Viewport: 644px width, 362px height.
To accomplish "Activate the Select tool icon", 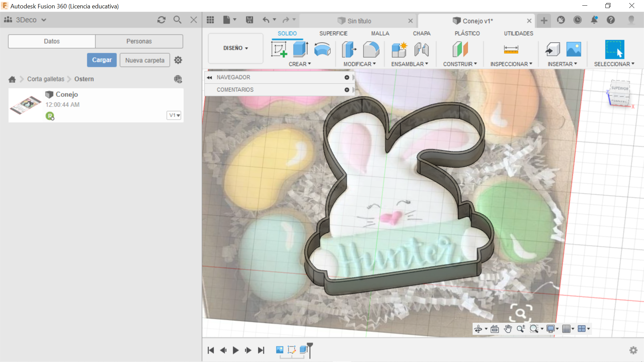I will point(614,49).
